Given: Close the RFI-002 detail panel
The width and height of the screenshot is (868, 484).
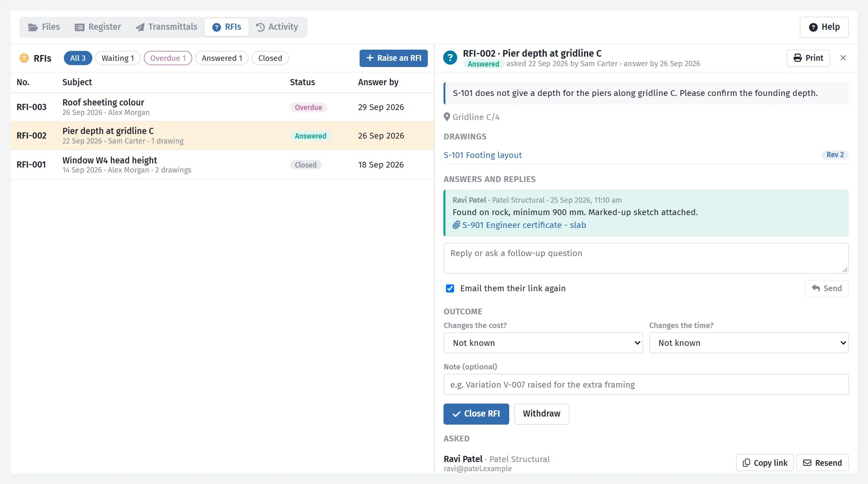Looking at the screenshot, I should pyautogui.click(x=843, y=58).
